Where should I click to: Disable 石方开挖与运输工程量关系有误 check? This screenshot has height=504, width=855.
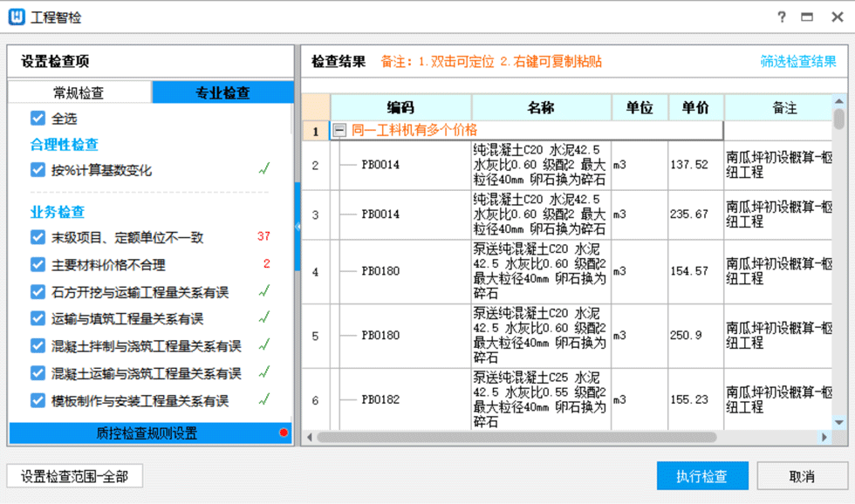click(x=38, y=292)
